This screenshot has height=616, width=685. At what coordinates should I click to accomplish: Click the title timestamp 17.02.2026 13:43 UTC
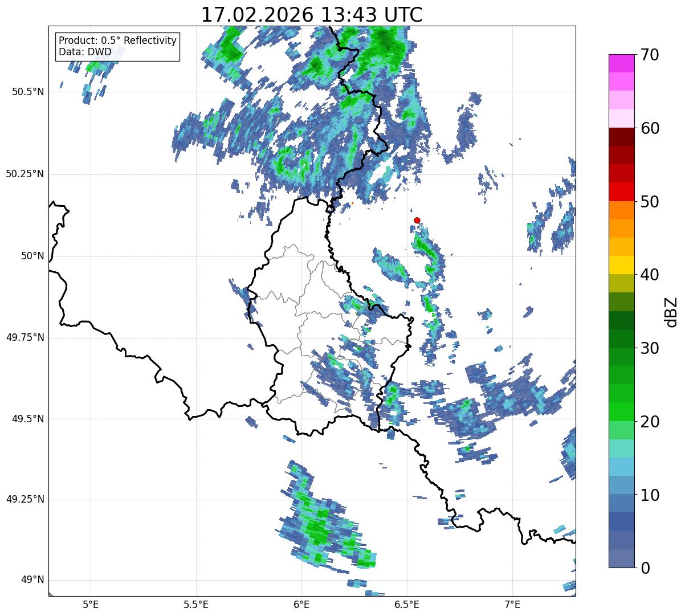312,15
